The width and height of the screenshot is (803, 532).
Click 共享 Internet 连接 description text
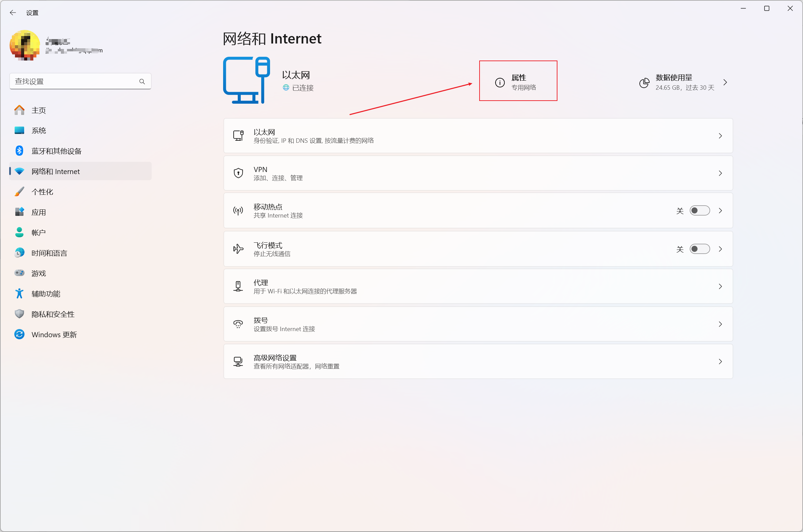[x=278, y=216]
